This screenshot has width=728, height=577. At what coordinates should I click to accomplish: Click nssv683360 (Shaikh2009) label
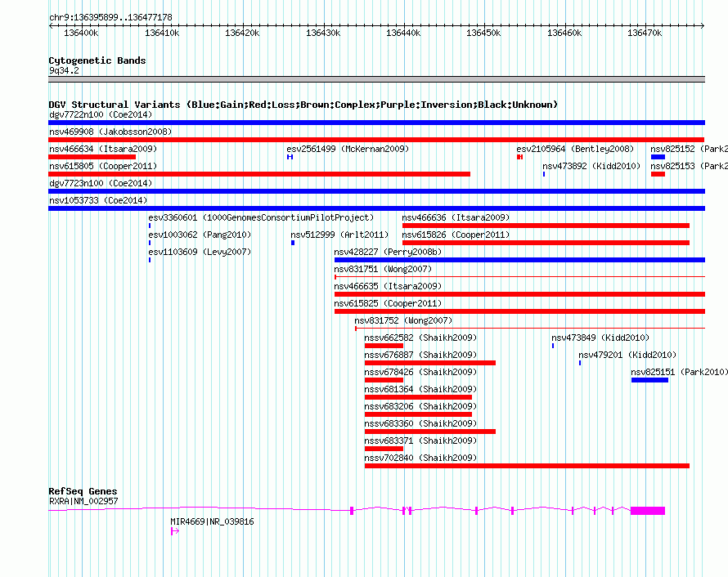click(x=420, y=423)
